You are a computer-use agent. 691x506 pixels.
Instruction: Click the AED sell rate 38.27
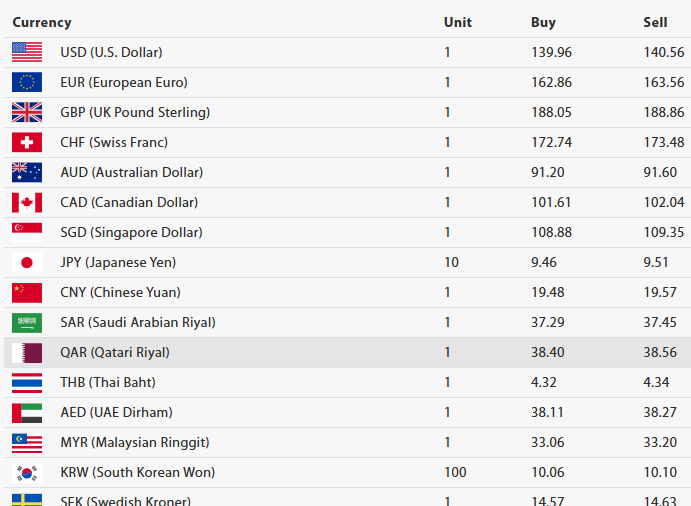pos(663,412)
